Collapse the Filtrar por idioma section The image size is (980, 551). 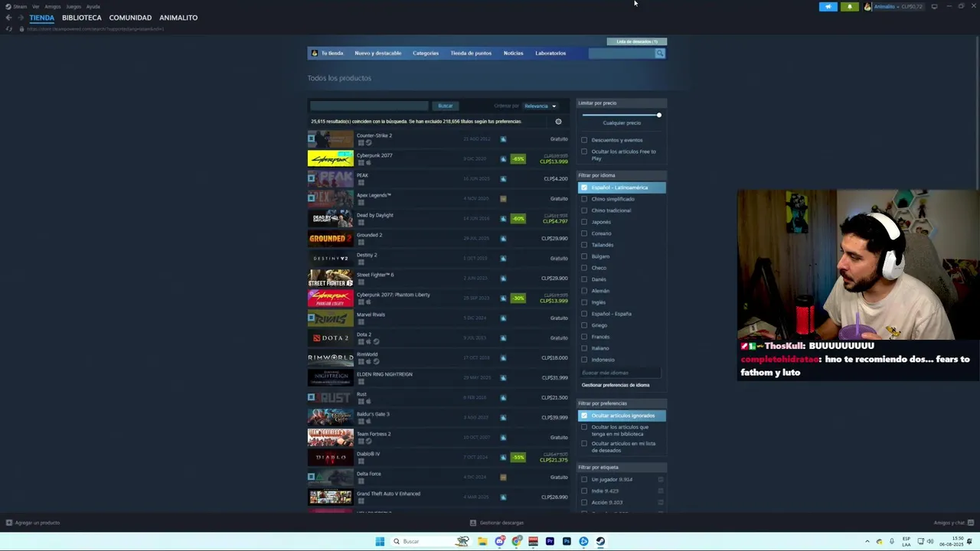coord(621,175)
